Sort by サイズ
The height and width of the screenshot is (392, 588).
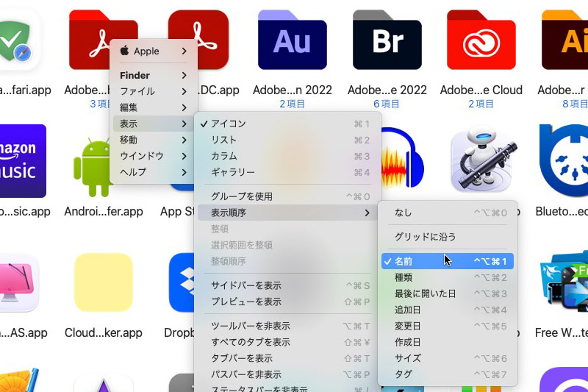point(448,358)
